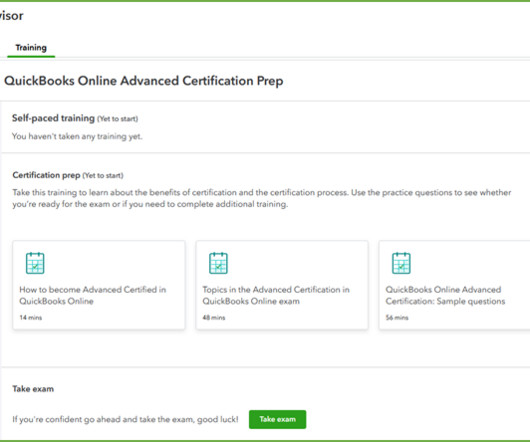Screen dimensions: 530x442
Task: Click calendar icon on Sample questions card
Action: pos(401,263)
